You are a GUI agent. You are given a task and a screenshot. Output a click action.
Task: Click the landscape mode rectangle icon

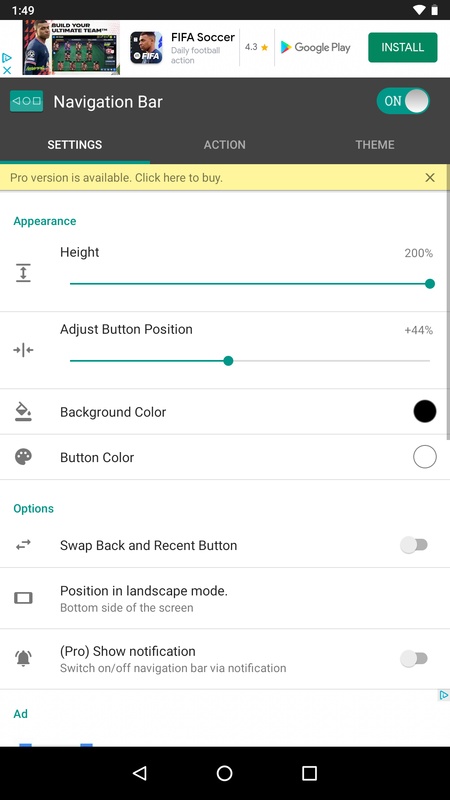coord(23,597)
